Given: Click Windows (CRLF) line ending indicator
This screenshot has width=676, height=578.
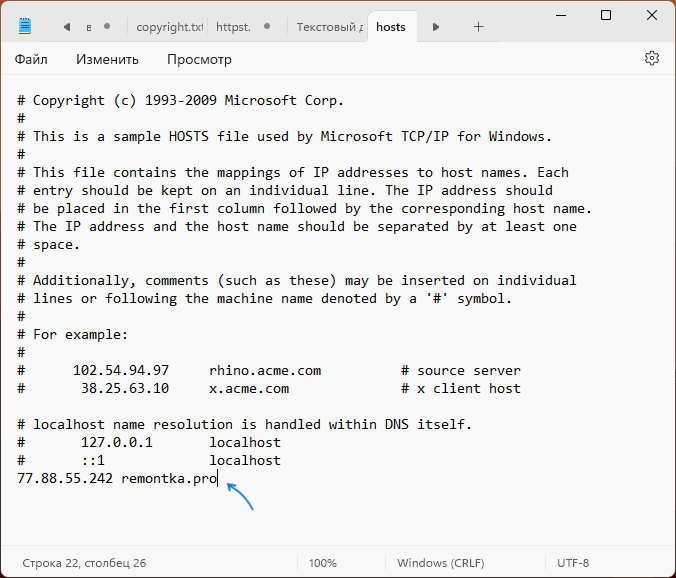Looking at the screenshot, I should tap(442, 563).
